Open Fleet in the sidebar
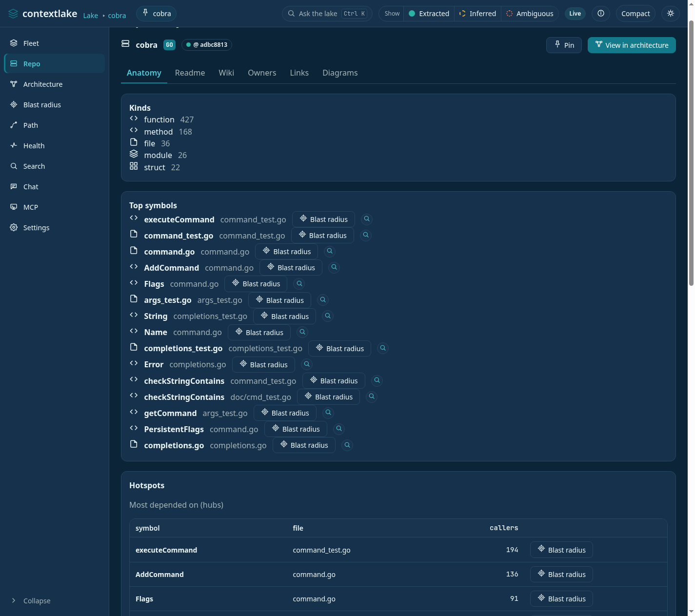Screen dimensions: 695x616 [x=54, y=43]
